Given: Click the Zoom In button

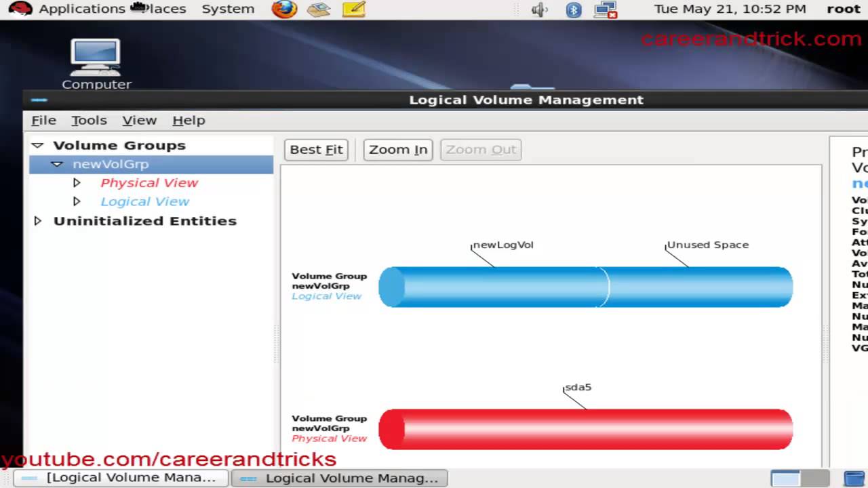Looking at the screenshot, I should (398, 150).
